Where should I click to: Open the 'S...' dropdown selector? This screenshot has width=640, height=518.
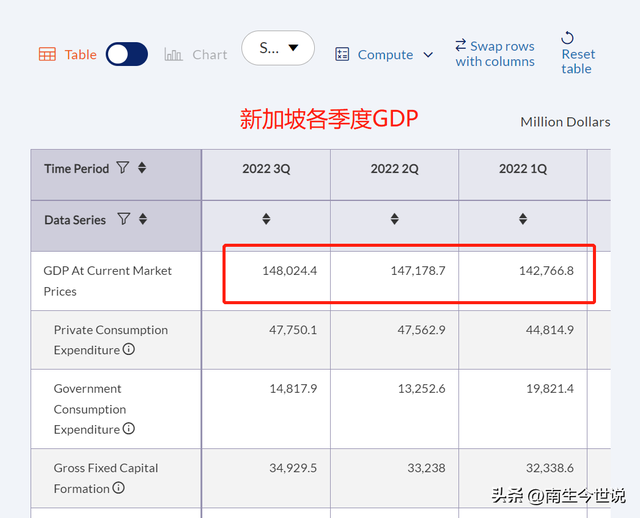click(x=278, y=48)
